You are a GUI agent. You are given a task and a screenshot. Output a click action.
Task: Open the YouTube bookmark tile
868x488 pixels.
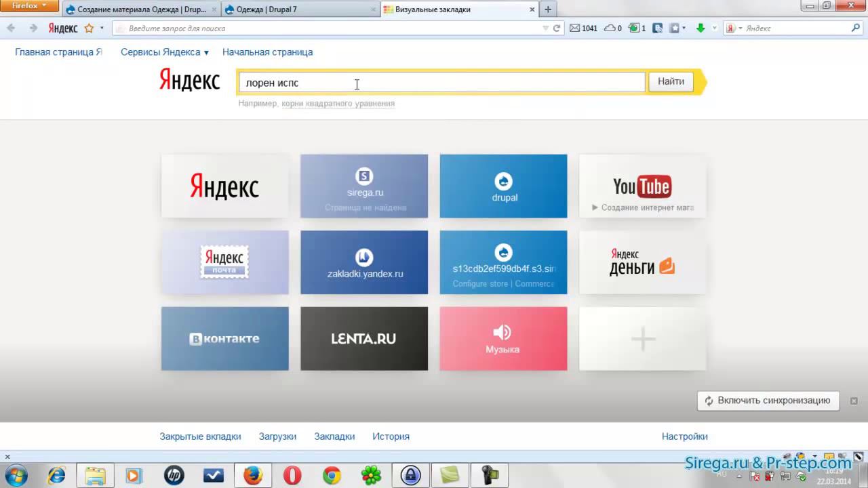coord(642,186)
